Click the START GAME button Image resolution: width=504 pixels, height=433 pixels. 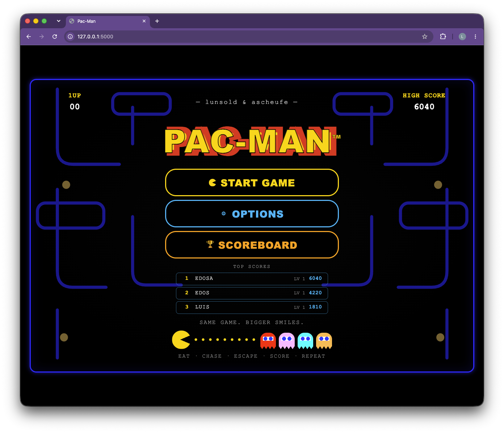pos(252,182)
